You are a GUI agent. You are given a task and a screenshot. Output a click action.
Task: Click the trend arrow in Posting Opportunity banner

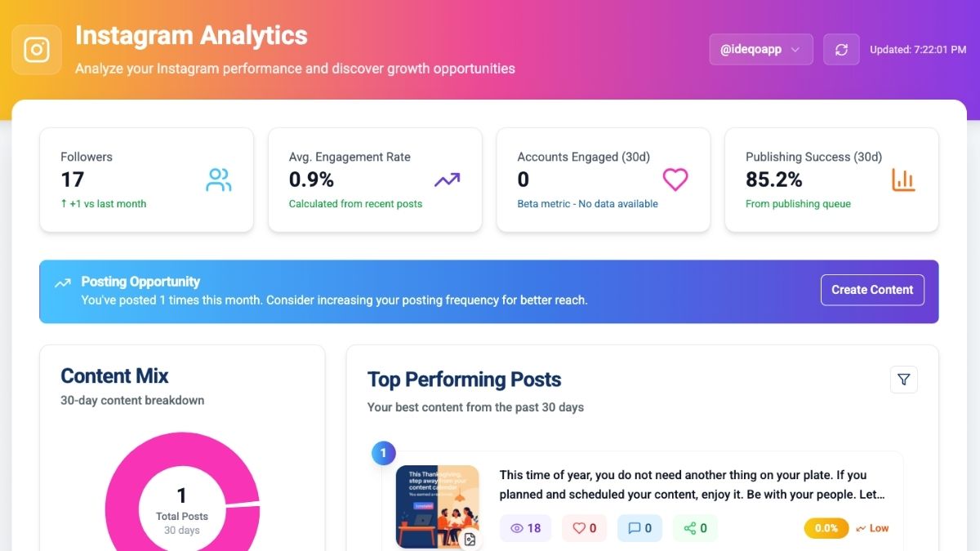pyautogui.click(x=63, y=282)
